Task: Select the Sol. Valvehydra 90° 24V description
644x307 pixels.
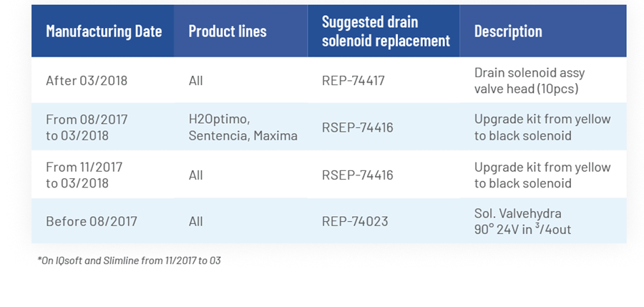Action: pyautogui.click(x=522, y=222)
